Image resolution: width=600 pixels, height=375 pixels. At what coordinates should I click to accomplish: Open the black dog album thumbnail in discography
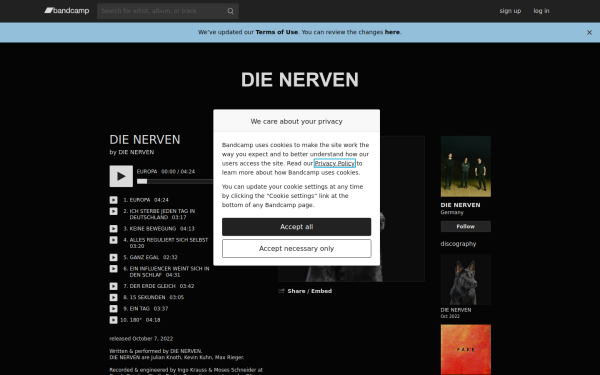click(466, 279)
